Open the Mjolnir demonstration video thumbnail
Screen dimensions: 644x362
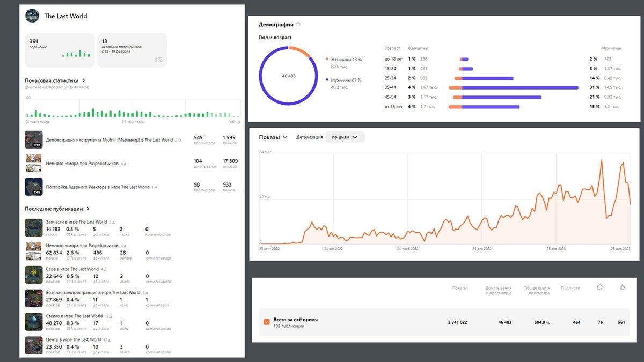click(33, 139)
